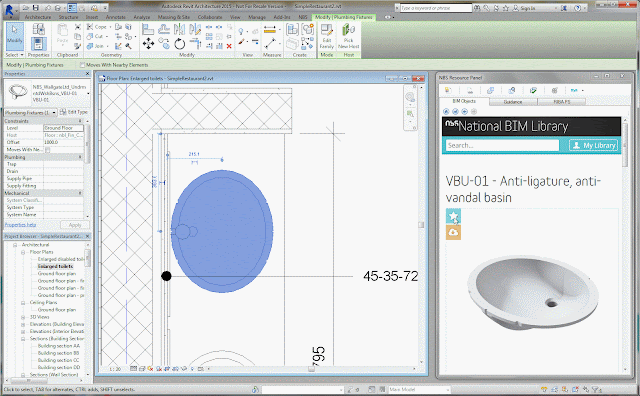Toggle Moves With Nearby checkbox in Properties

click(x=47, y=150)
